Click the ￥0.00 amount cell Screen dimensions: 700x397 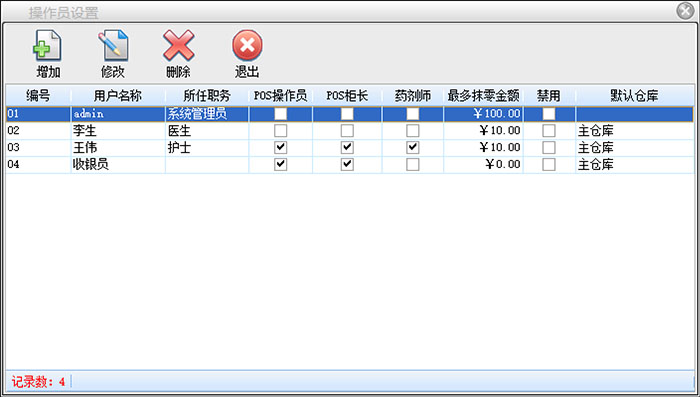click(483, 164)
